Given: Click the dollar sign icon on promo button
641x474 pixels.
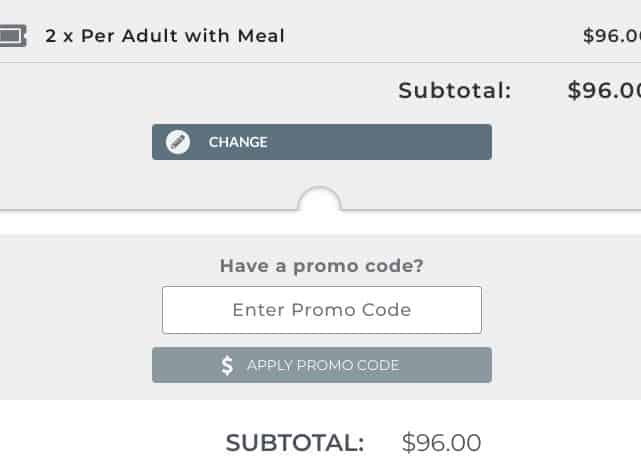Looking at the screenshot, I should click(x=227, y=365).
